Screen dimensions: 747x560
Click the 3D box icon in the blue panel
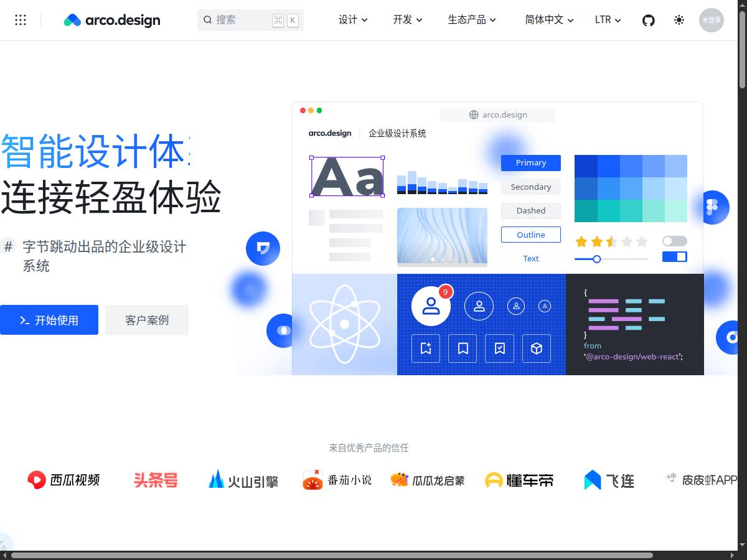(537, 348)
